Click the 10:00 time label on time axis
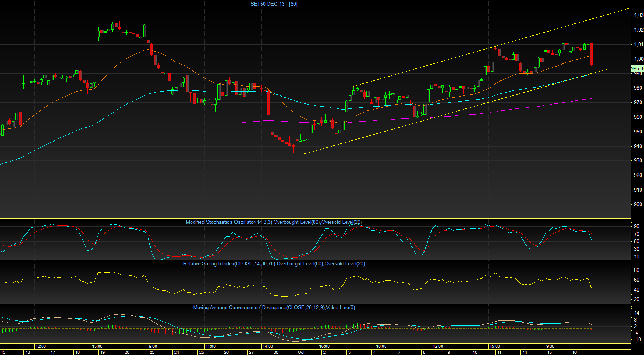The width and height of the screenshot is (644, 355). pyautogui.click(x=381, y=347)
